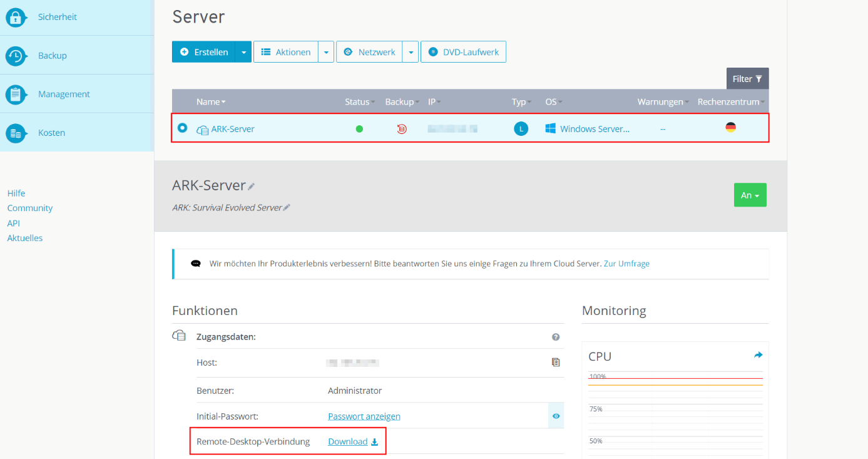Copy host with the clipboard icon

click(x=556, y=363)
